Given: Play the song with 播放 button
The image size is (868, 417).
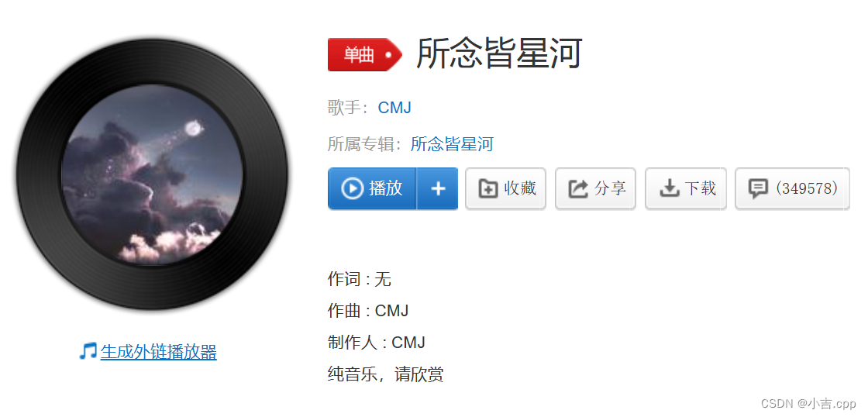Looking at the screenshot, I should 371,189.
